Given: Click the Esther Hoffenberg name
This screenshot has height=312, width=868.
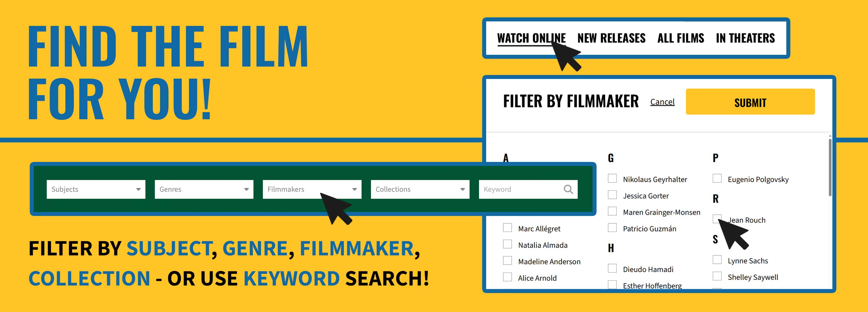Looking at the screenshot, I should pos(652,286).
